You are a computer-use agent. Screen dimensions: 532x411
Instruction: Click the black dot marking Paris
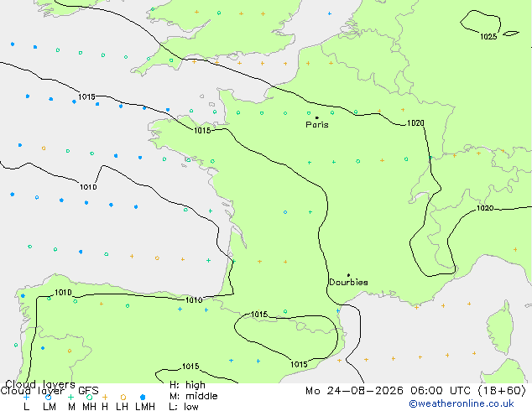pyautogui.click(x=317, y=117)
